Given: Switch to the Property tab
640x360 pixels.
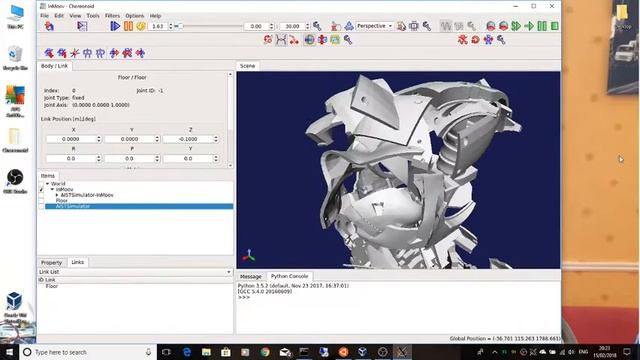Looking at the screenshot, I should point(51,262).
